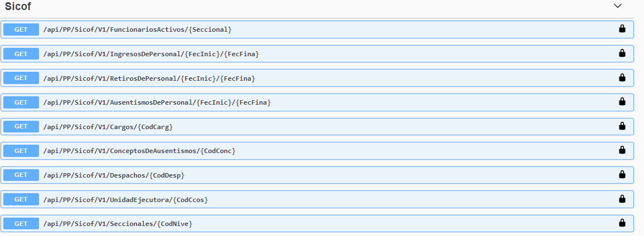
Task: Click the GET button for UnidadEjecutora
Action: click(21, 199)
